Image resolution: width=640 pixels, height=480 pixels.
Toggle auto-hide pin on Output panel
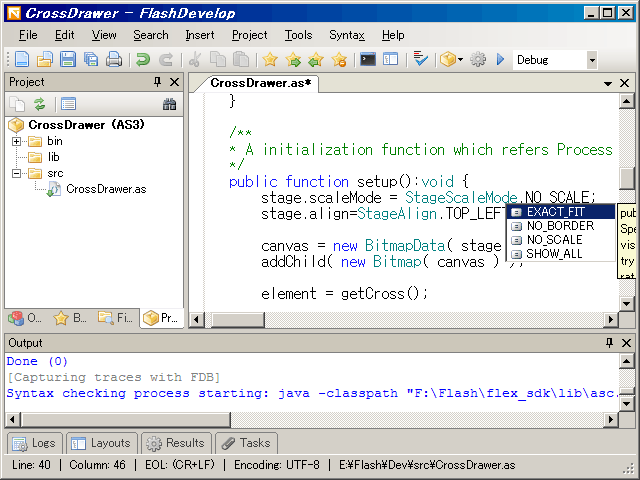pyautogui.click(x=609, y=342)
